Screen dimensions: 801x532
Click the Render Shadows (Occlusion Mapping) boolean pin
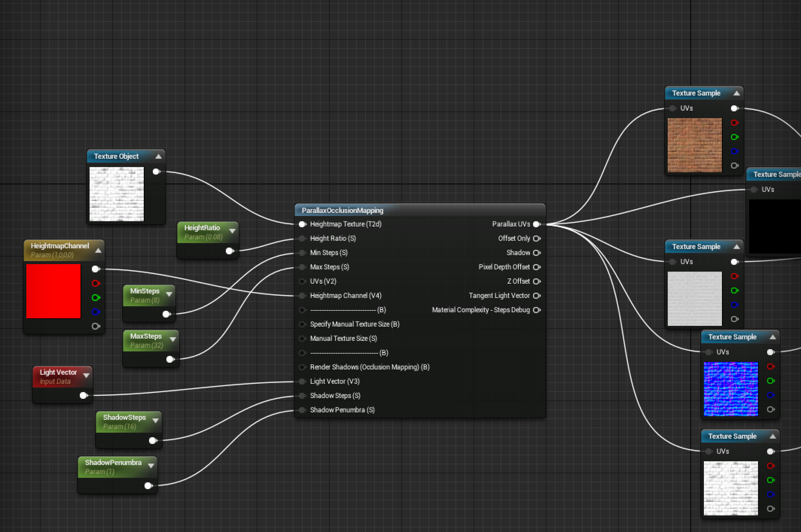(302, 367)
